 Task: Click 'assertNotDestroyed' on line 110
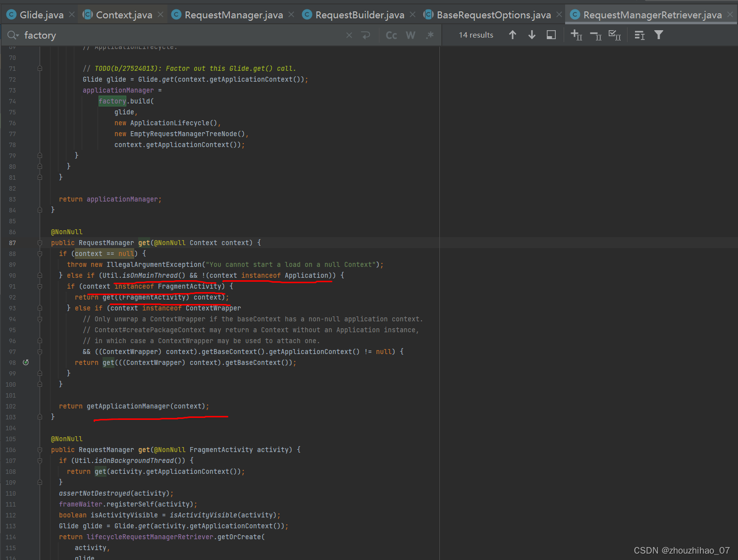point(95,493)
